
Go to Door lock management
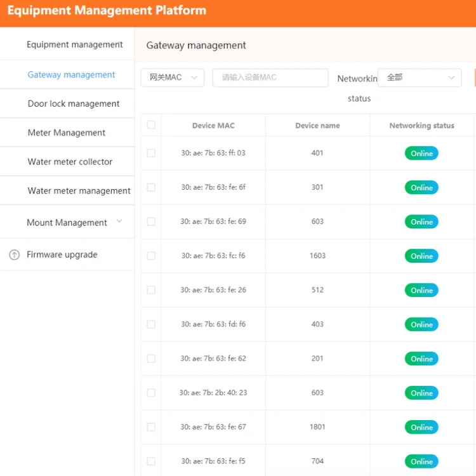click(74, 103)
